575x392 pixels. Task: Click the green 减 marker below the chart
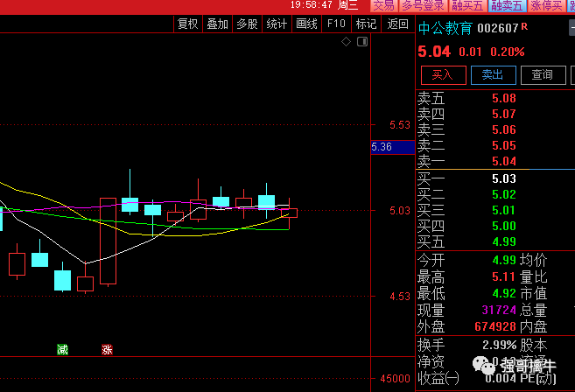(62, 349)
